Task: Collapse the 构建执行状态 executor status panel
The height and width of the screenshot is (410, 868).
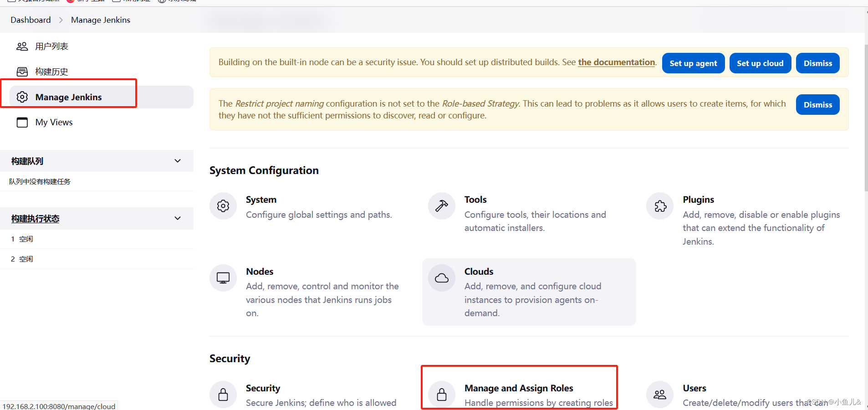Action: click(x=178, y=218)
